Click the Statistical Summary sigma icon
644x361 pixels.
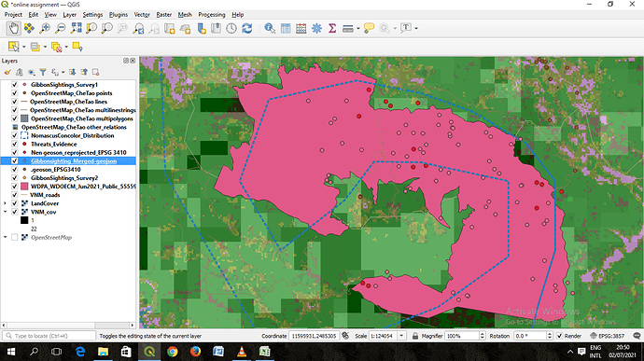tap(332, 28)
